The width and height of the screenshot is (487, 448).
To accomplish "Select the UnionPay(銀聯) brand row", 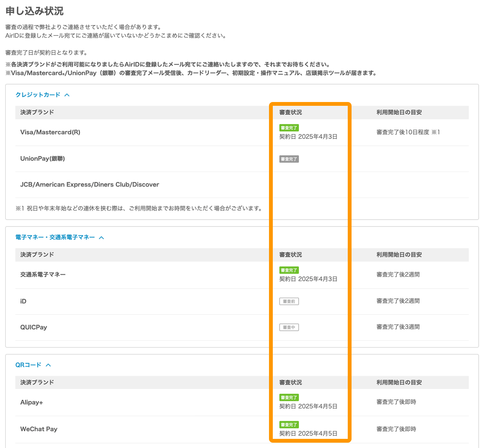I will tap(43, 159).
